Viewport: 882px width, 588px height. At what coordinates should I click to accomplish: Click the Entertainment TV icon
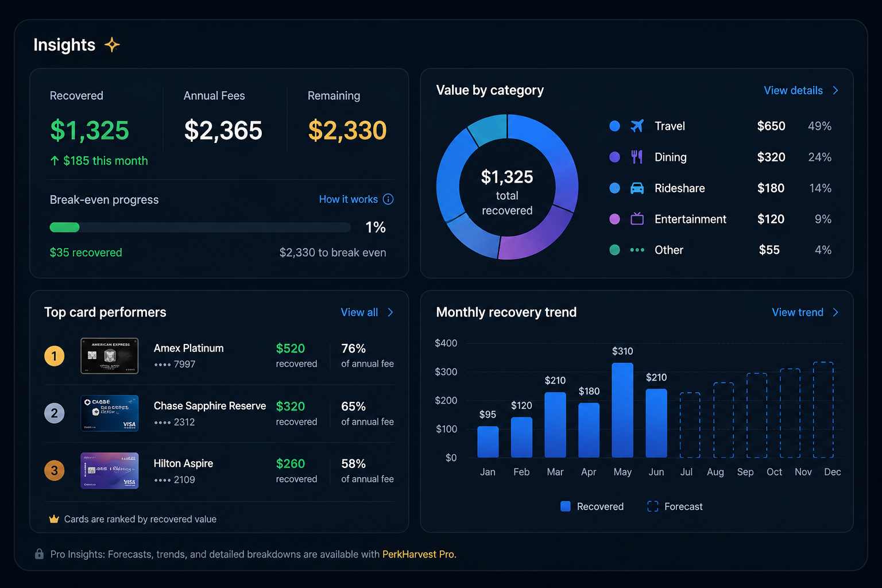[637, 219]
